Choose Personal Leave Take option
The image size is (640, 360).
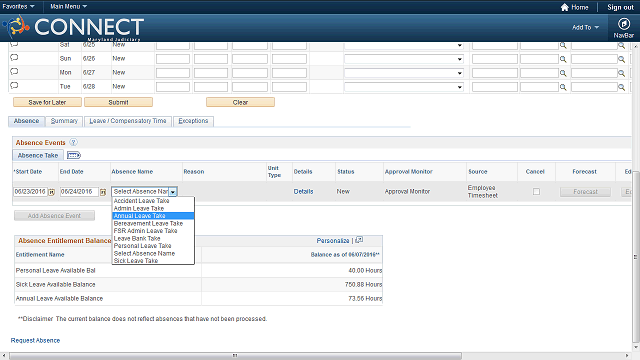(153, 246)
